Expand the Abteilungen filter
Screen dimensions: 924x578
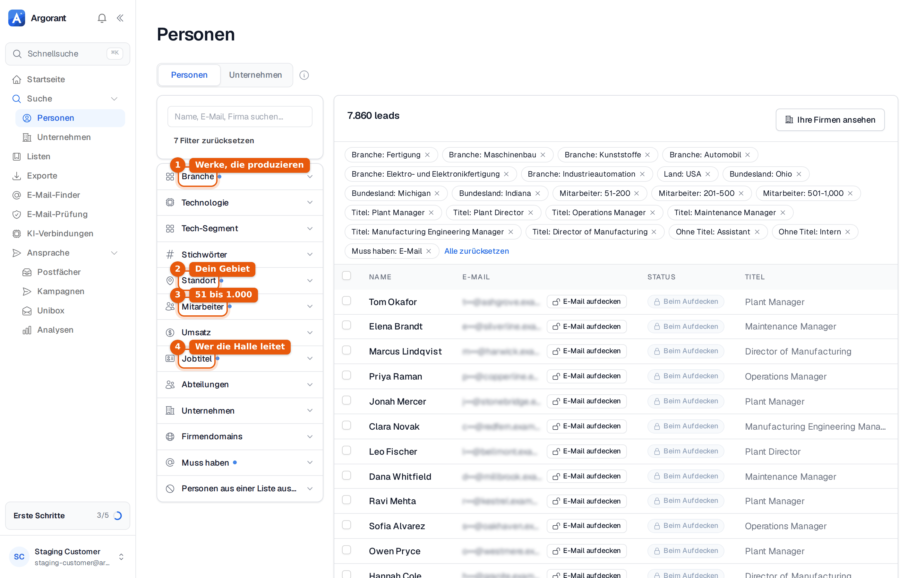click(x=240, y=385)
